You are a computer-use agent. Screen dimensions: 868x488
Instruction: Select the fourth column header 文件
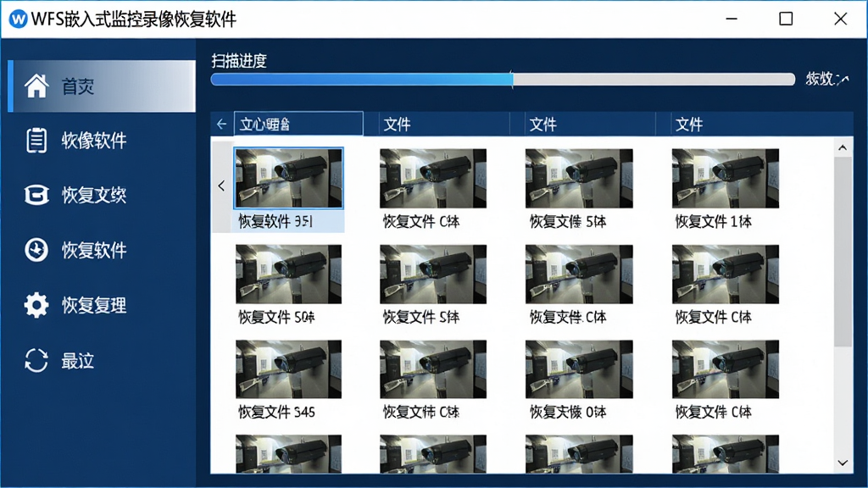[x=762, y=124]
